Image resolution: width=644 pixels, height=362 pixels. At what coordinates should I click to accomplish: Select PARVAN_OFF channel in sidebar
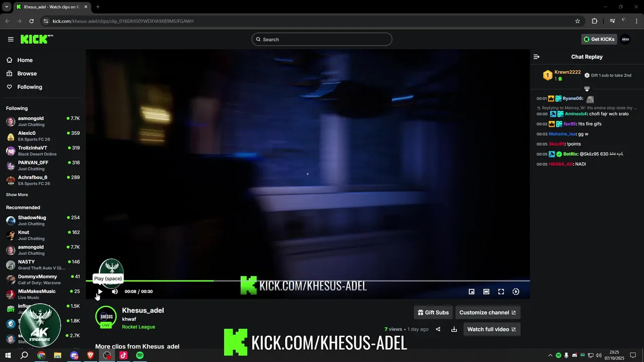43,165
